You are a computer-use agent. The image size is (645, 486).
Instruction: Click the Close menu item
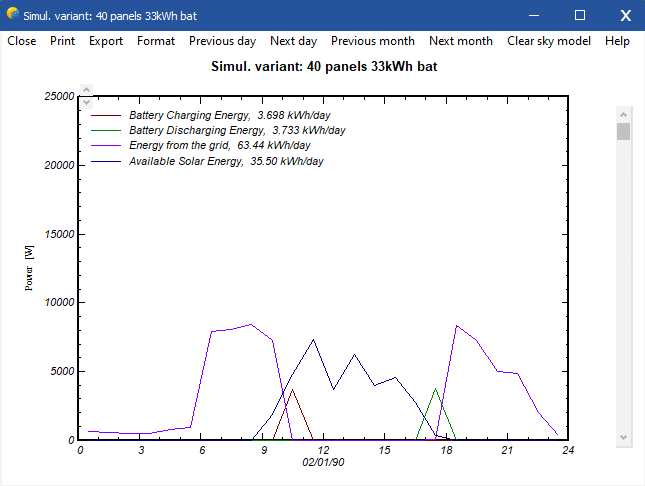(22, 41)
